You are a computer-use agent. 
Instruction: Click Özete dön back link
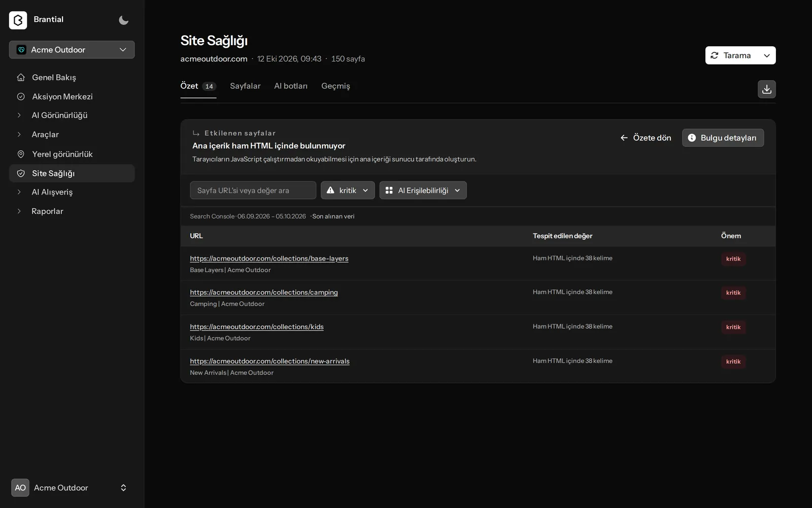tap(646, 138)
